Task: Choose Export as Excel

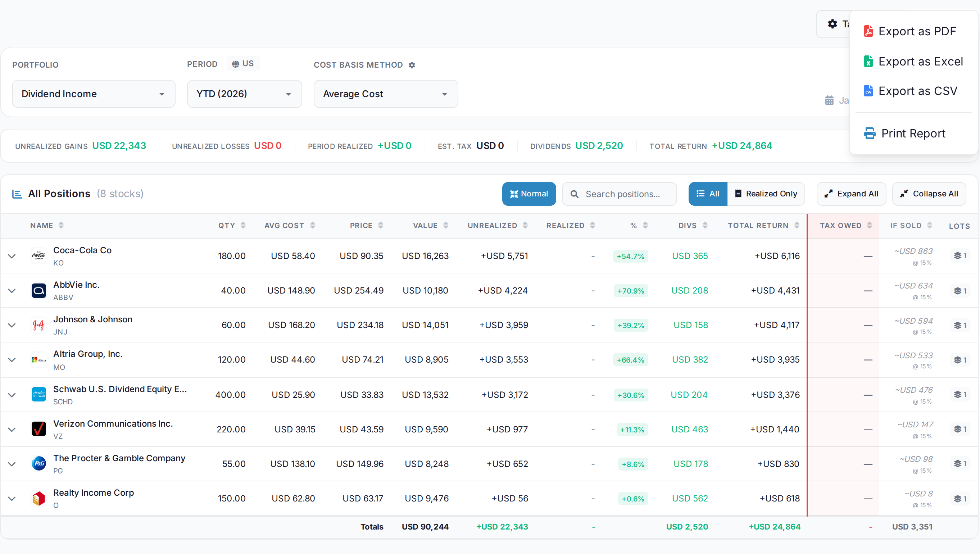Action: tap(913, 61)
